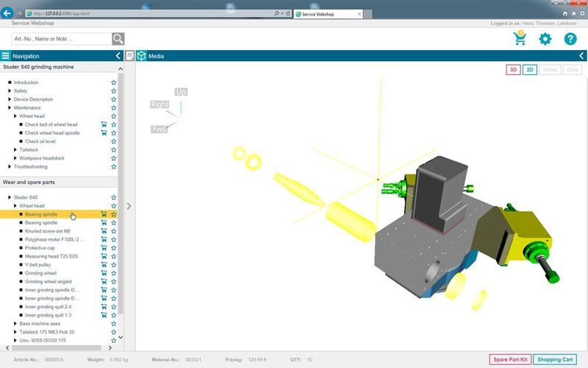The image size is (588, 368).
Task: Toggle favorite star for Base machine axes
Action: point(114,324)
